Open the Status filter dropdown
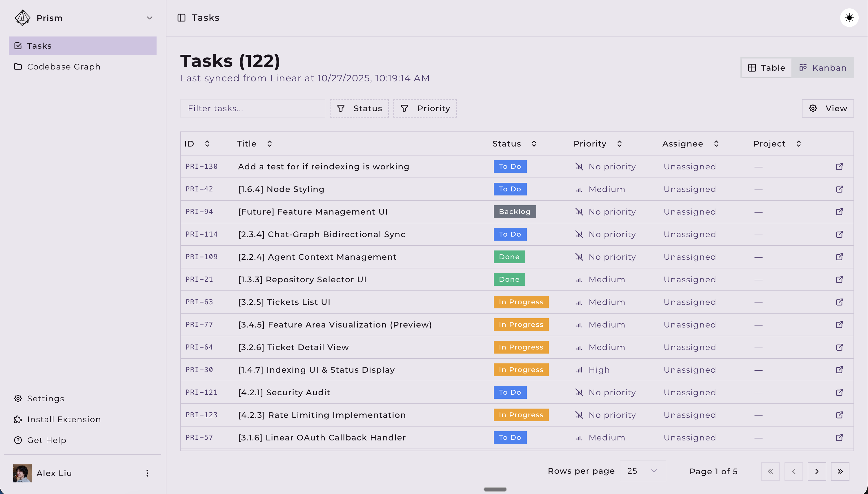Viewport: 868px width, 494px height. (x=359, y=108)
